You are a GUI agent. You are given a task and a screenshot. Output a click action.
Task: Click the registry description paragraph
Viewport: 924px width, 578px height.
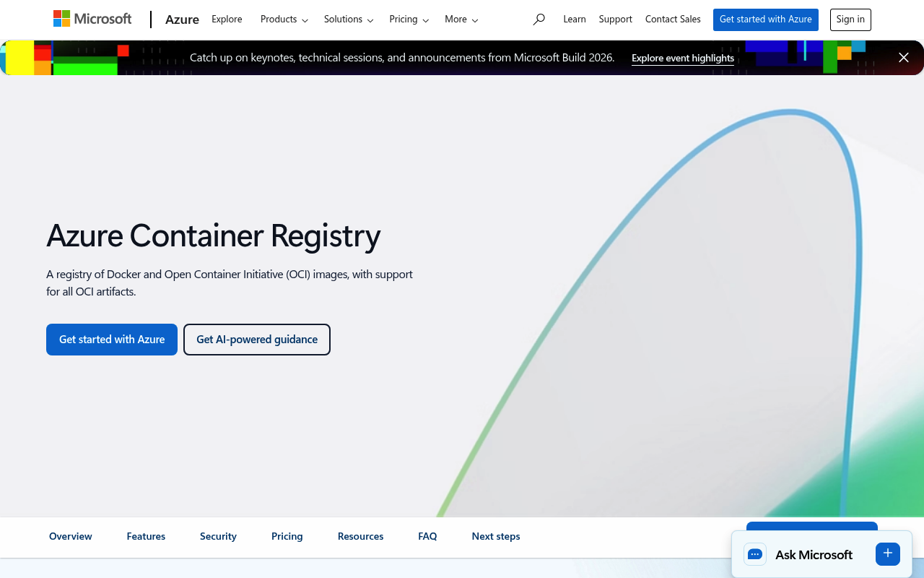point(230,283)
